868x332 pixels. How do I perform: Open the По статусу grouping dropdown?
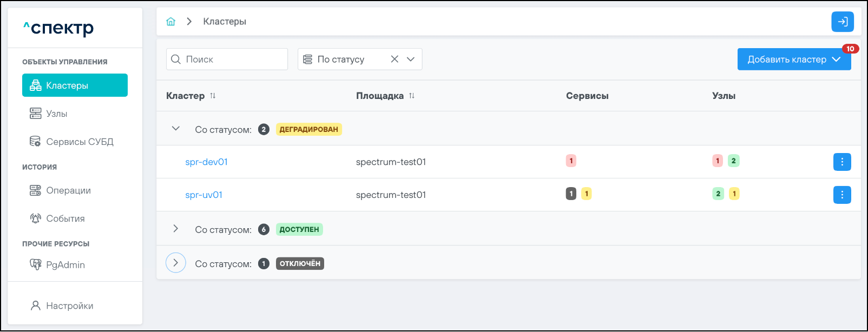click(411, 59)
